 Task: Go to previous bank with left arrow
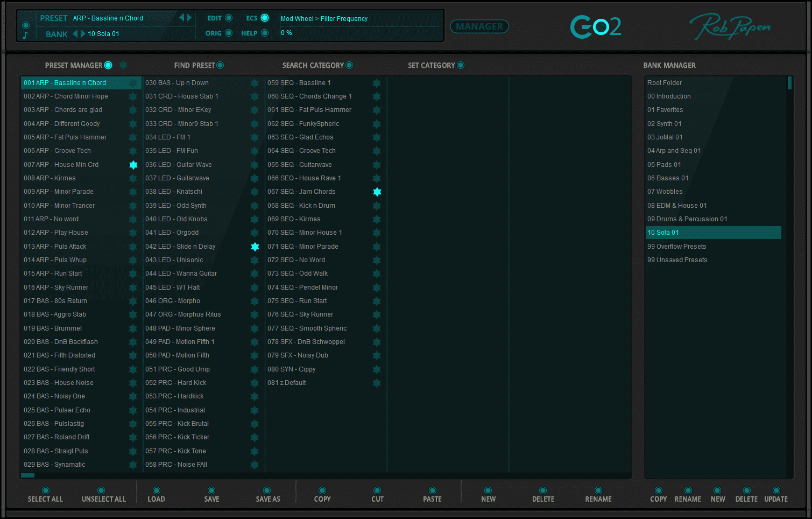[x=75, y=33]
